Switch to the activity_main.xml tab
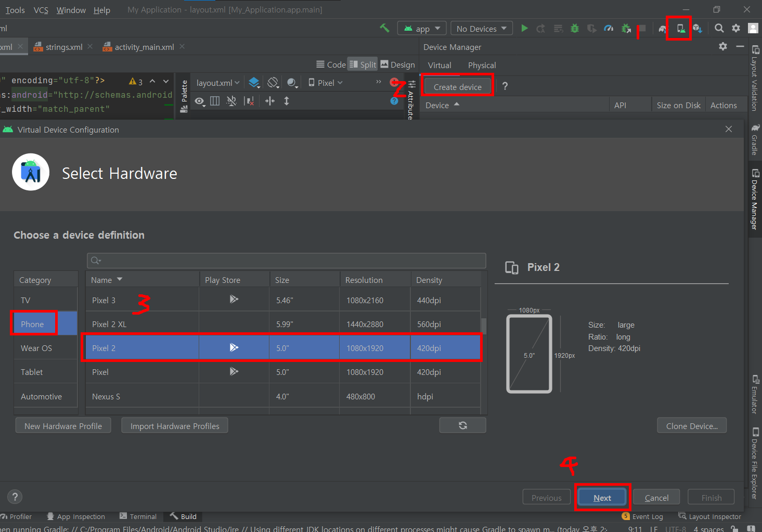The width and height of the screenshot is (762, 532). (x=144, y=47)
